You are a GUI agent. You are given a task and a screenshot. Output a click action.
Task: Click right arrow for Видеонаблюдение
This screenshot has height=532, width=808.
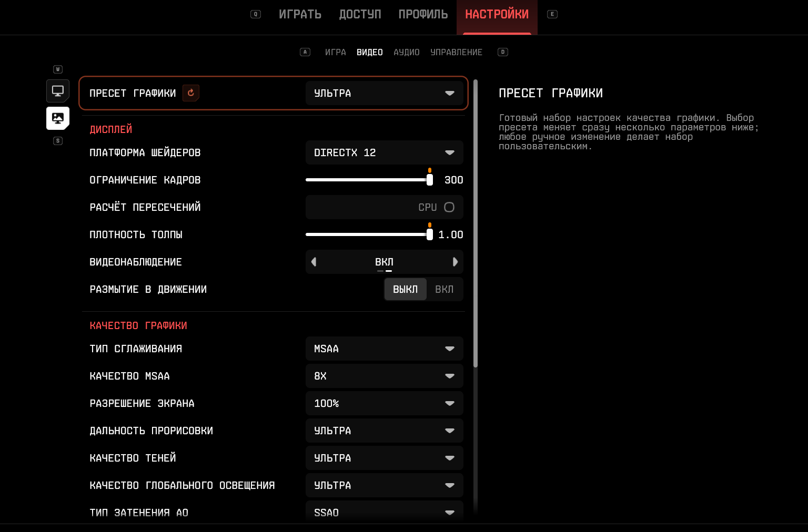tap(455, 262)
